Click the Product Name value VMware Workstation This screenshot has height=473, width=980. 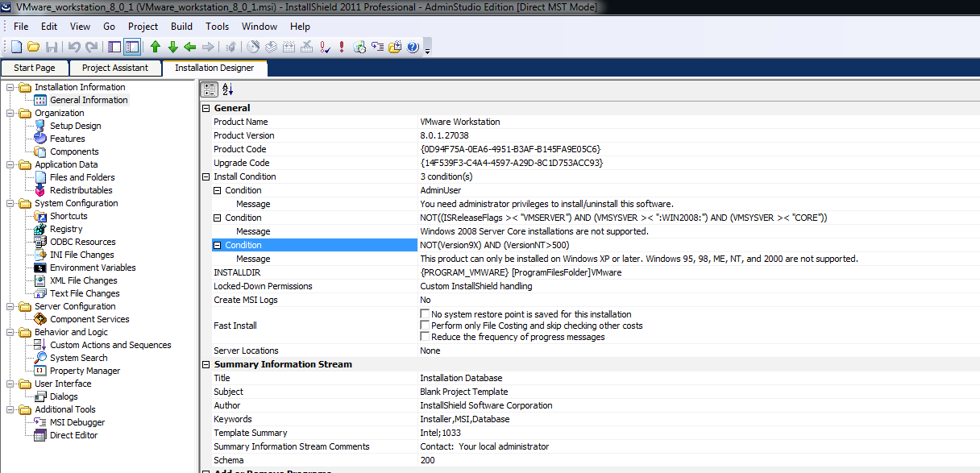tap(460, 122)
